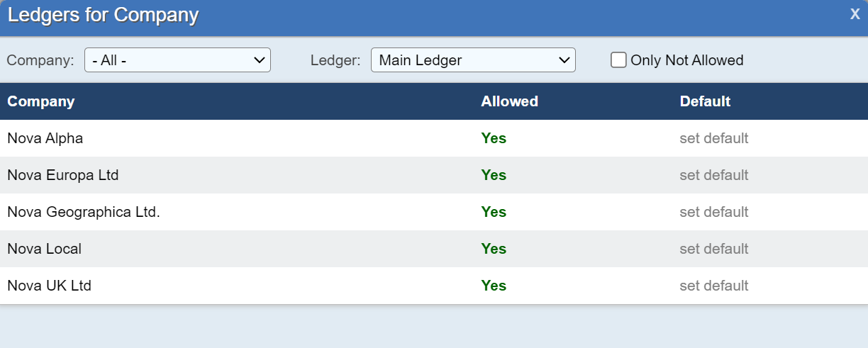
Task: Close the Ledgers for Company dialog
Action: coord(855,14)
